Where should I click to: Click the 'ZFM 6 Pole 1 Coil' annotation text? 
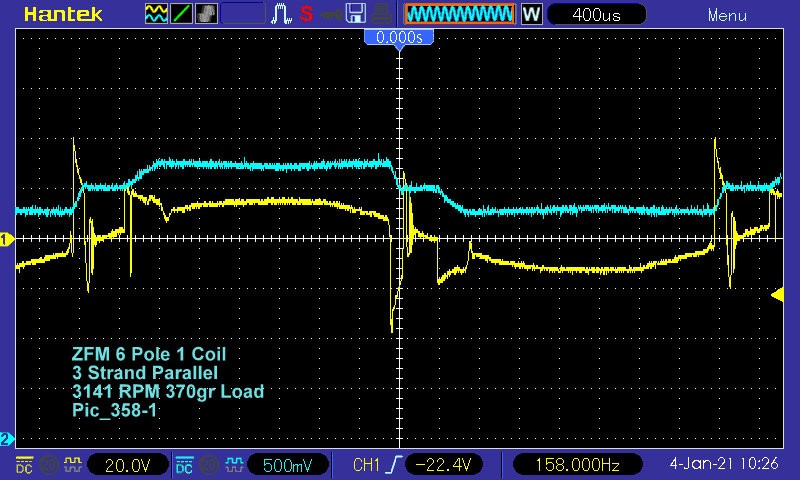[149, 354]
